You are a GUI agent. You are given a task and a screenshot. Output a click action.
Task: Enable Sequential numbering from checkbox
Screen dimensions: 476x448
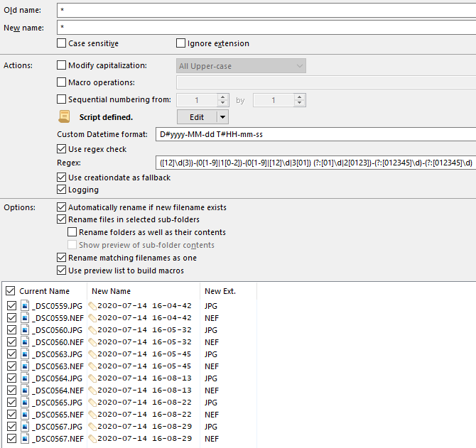point(61,99)
